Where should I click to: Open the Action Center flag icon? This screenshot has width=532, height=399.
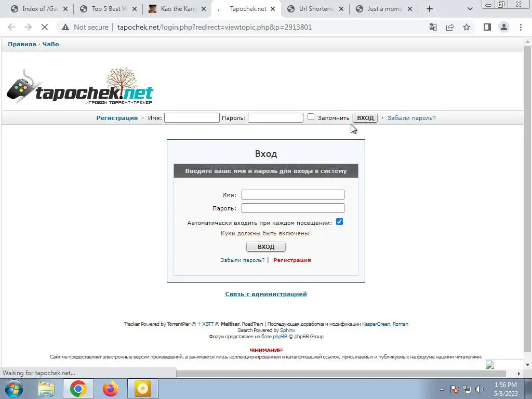click(x=455, y=389)
